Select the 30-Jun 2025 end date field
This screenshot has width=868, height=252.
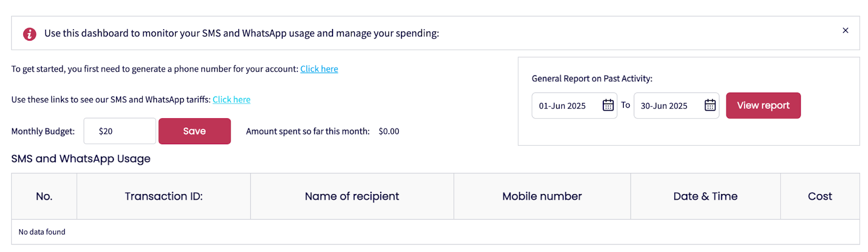pos(664,106)
